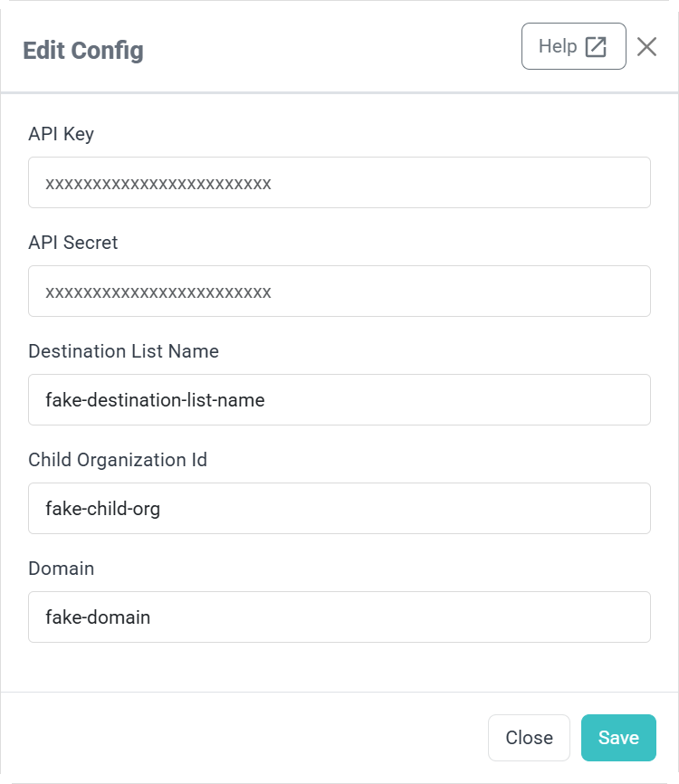The width and height of the screenshot is (679, 784).
Task: Open the Help documentation
Action: (573, 45)
